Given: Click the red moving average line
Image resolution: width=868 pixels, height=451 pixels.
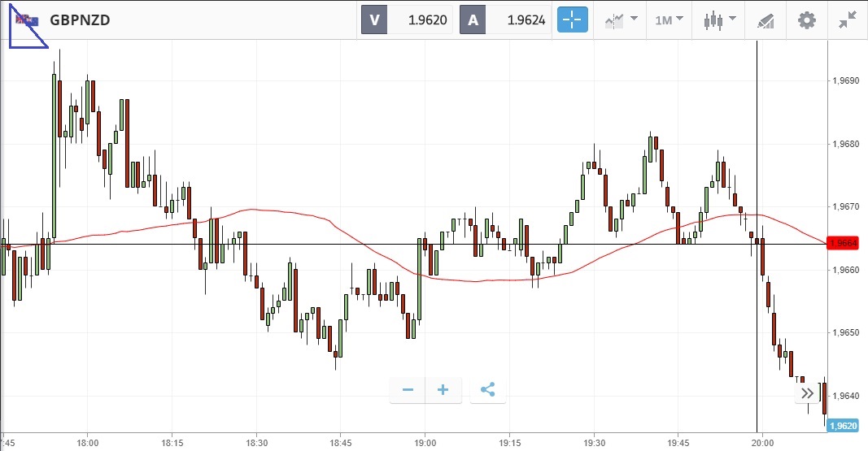Looking at the screenshot, I should point(325,219).
